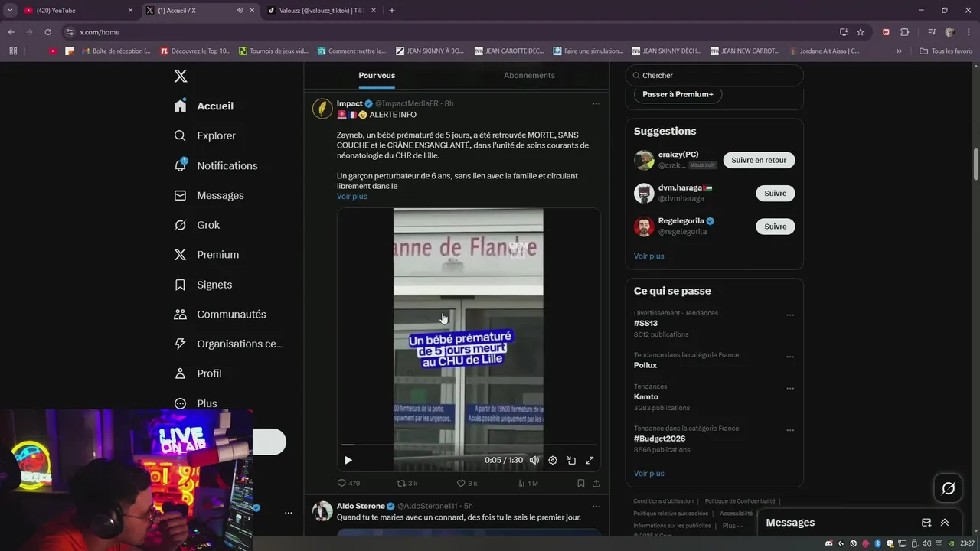
Task: Reload the page in Chrome
Action: pos(47,32)
